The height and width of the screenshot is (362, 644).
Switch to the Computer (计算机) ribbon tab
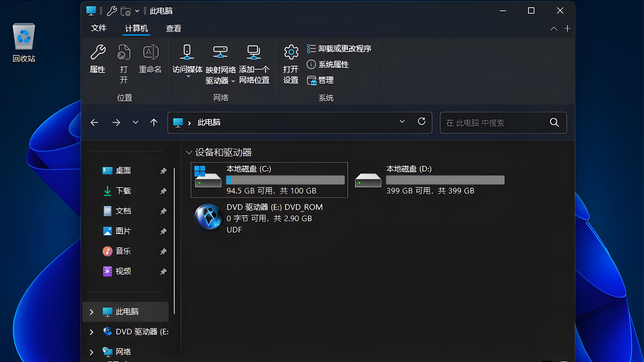[x=136, y=28]
